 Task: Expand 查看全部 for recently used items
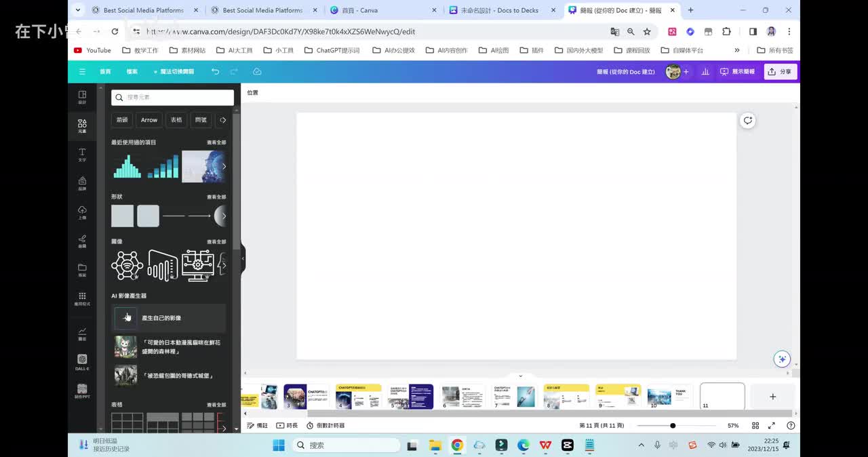coord(216,142)
